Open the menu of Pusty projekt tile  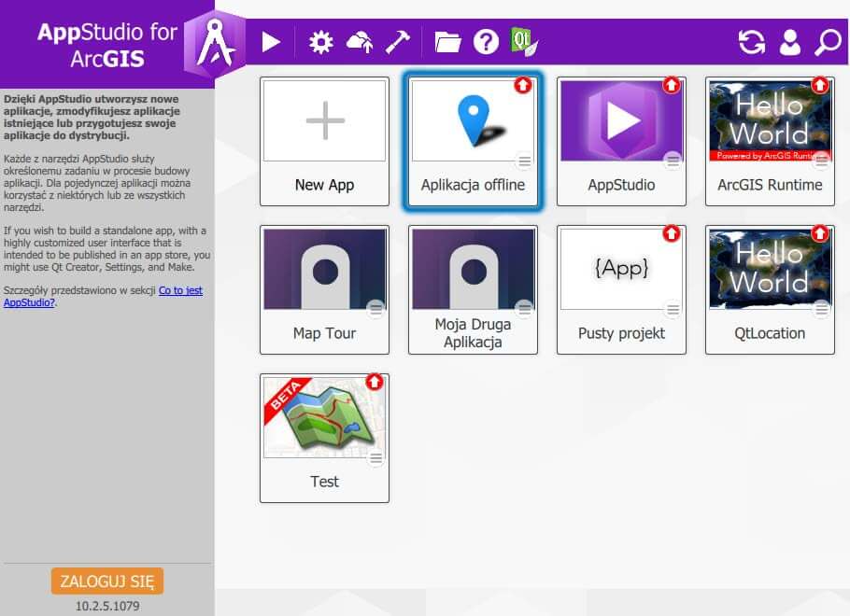pyautogui.click(x=673, y=309)
